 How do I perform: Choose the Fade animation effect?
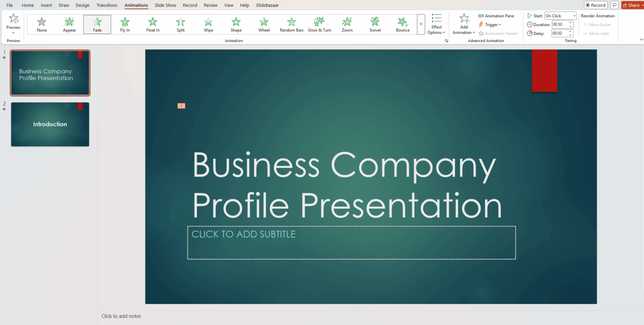pos(97,25)
